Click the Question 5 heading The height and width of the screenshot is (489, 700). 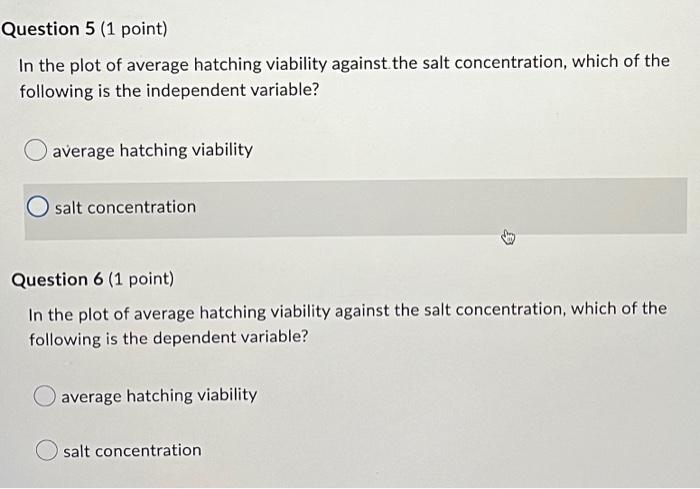pyautogui.click(x=48, y=29)
